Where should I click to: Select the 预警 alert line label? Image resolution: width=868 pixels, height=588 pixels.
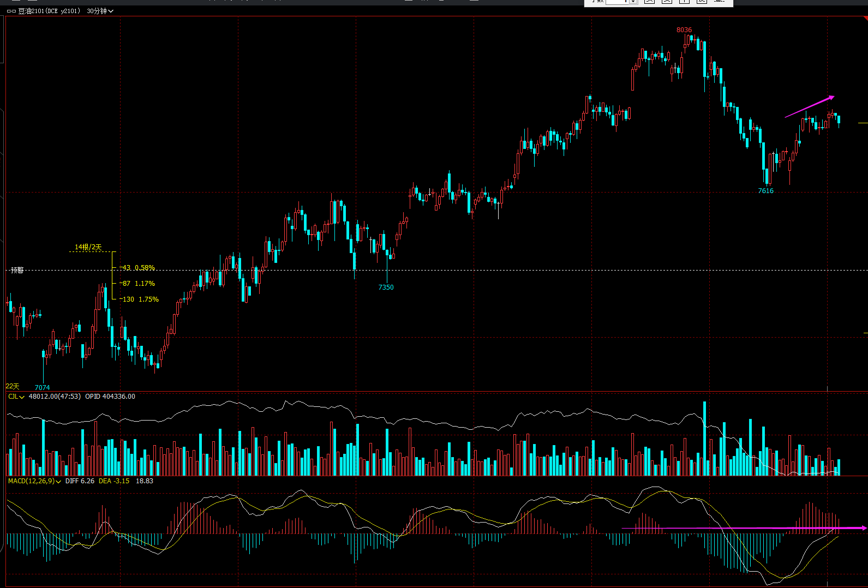pos(17,270)
